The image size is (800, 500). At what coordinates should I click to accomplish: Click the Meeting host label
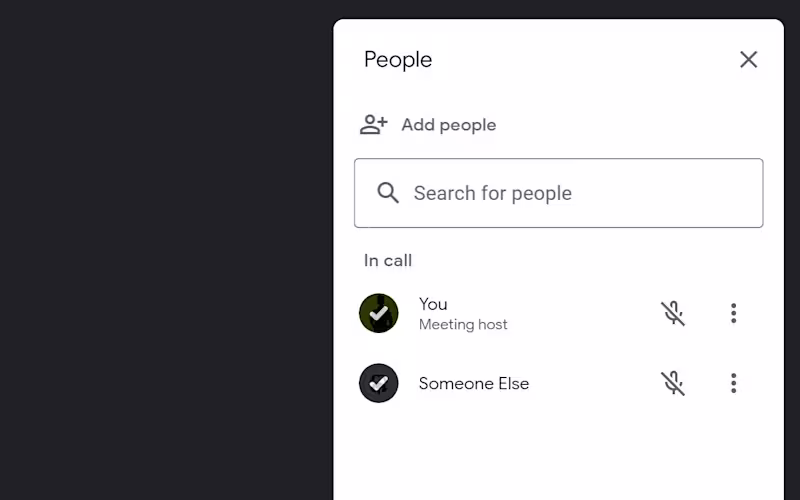[463, 325]
